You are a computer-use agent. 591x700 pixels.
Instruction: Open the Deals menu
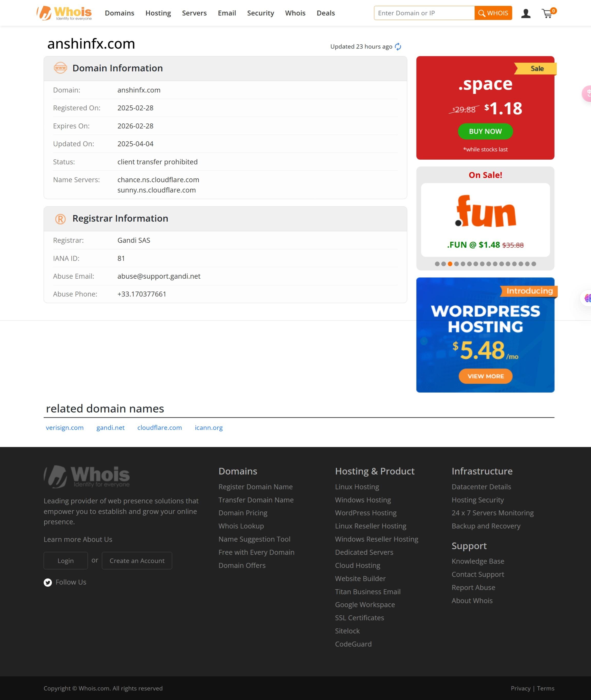[326, 13]
